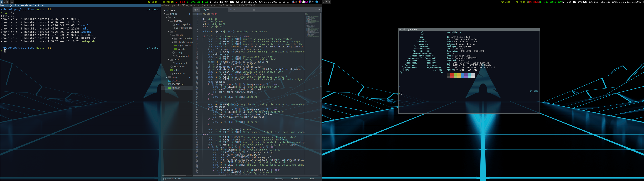Collapse the dotfiles root folder
Image resolution: width=644 pixels, height=181 pixels.
pos(165,14)
